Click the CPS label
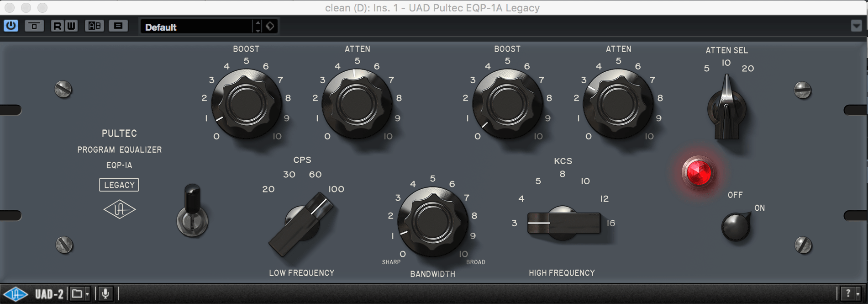The height and width of the screenshot is (304, 868). tap(302, 160)
